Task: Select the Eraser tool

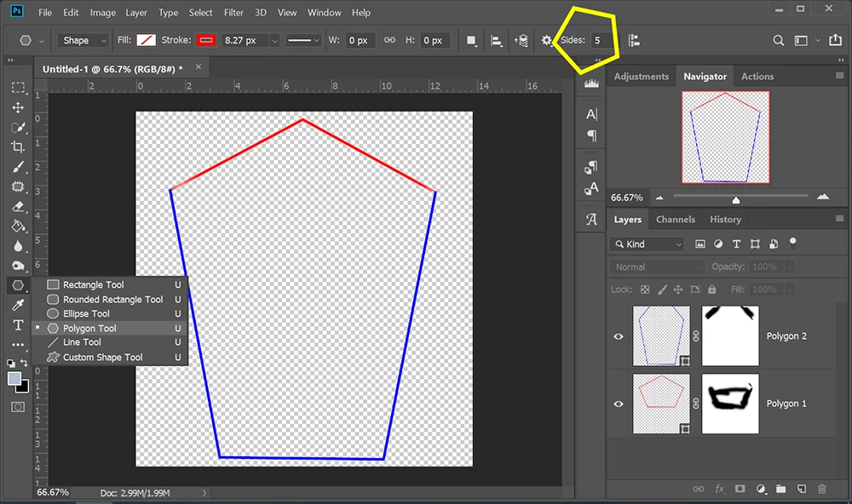Action: click(x=18, y=207)
